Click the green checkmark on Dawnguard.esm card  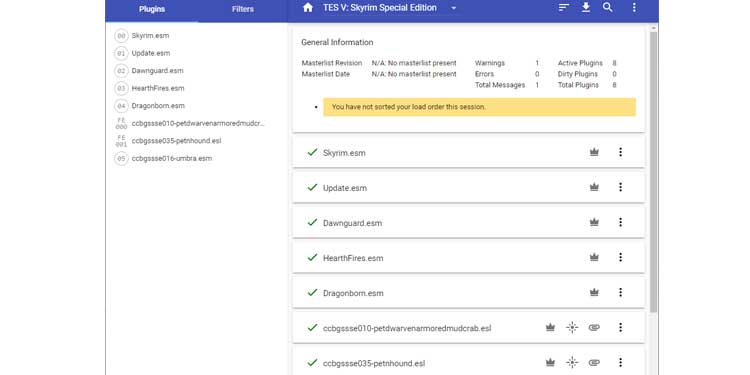pyautogui.click(x=312, y=222)
